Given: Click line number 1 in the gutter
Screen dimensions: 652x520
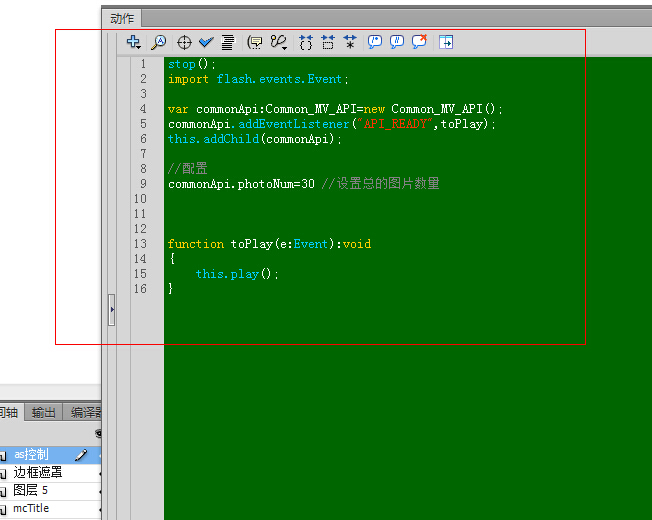Looking at the screenshot, I should pos(143,64).
